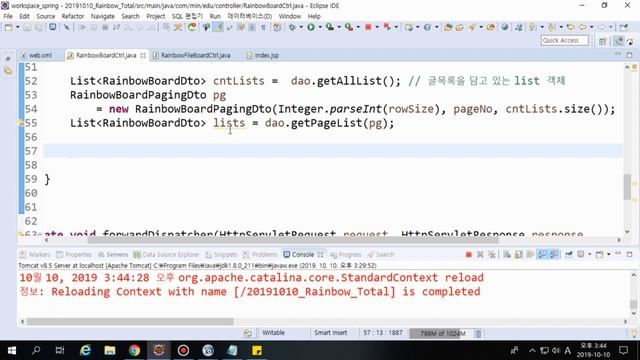Click the warning marker on line 55
Viewport: 640px width, 360px height.
[x=21, y=122]
